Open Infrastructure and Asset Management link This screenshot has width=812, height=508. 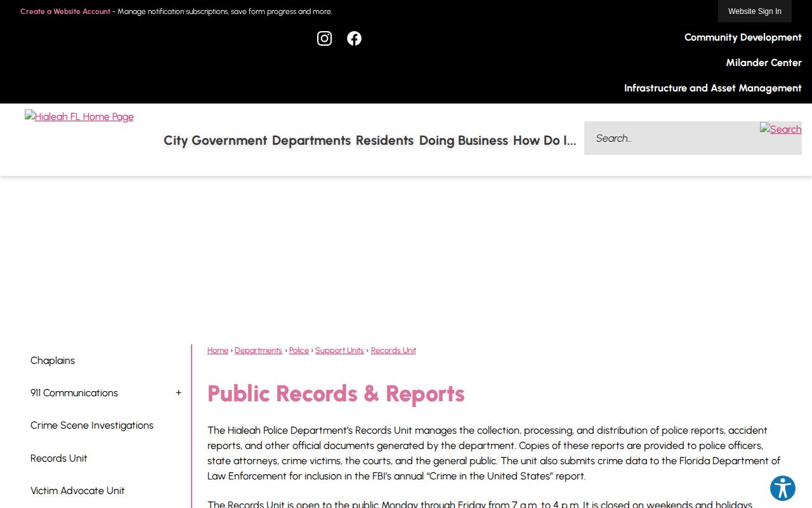pos(713,88)
